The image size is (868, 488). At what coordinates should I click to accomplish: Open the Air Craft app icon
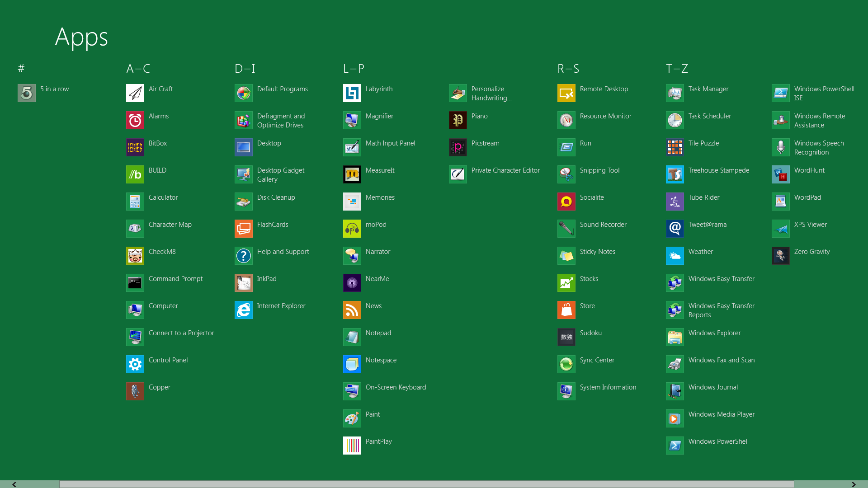135,93
